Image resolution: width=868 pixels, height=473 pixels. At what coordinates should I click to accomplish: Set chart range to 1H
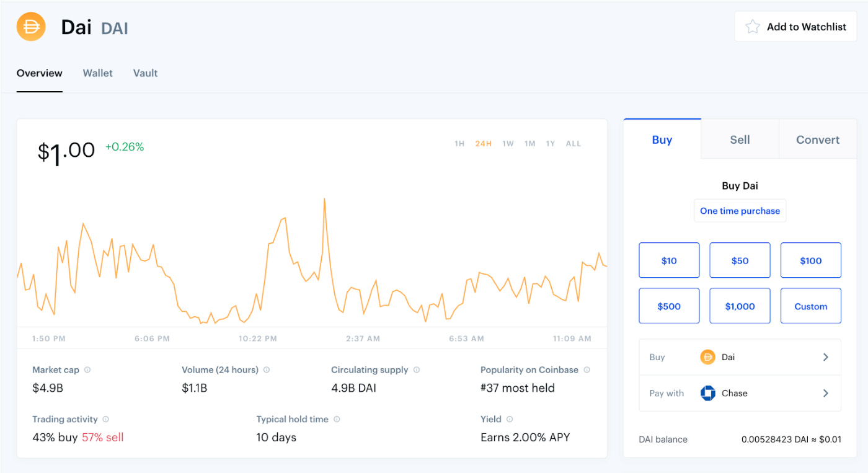coord(459,144)
